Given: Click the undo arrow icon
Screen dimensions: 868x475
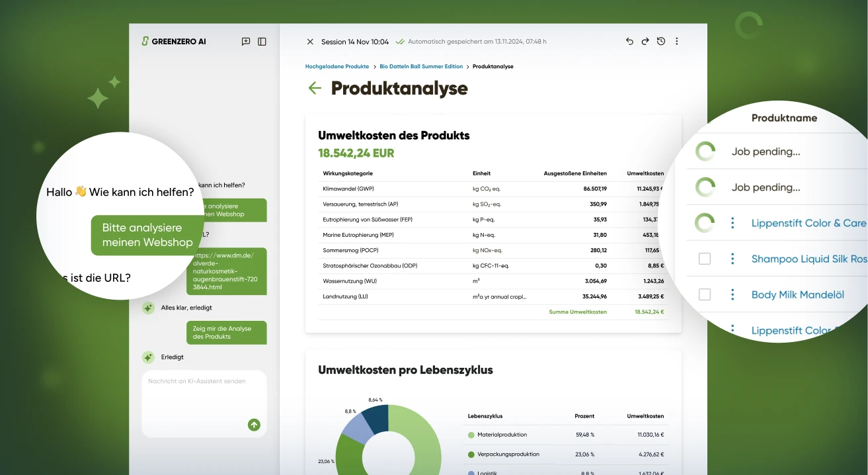Looking at the screenshot, I should pos(629,41).
